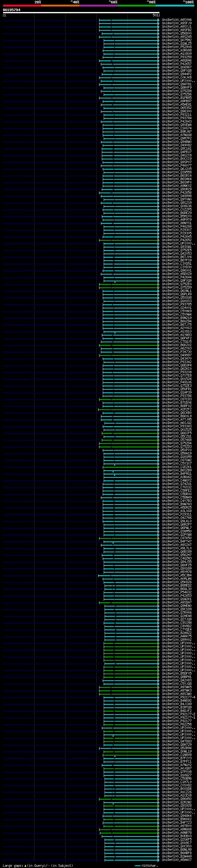The width and height of the screenshot is (197, 868).
Task: Select the UniRef100_C6TK50 label
Action: (x=176, y=538)
